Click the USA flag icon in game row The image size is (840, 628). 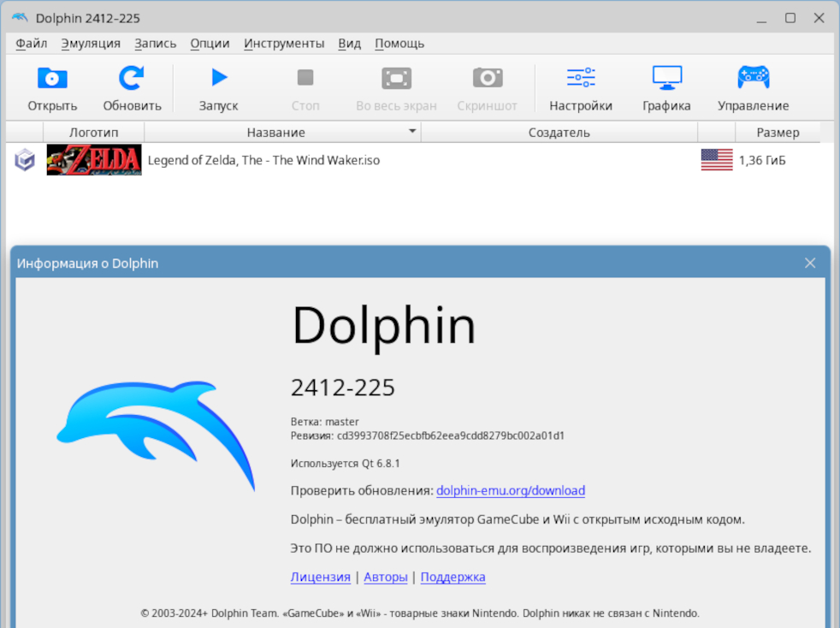coord(717,160)
